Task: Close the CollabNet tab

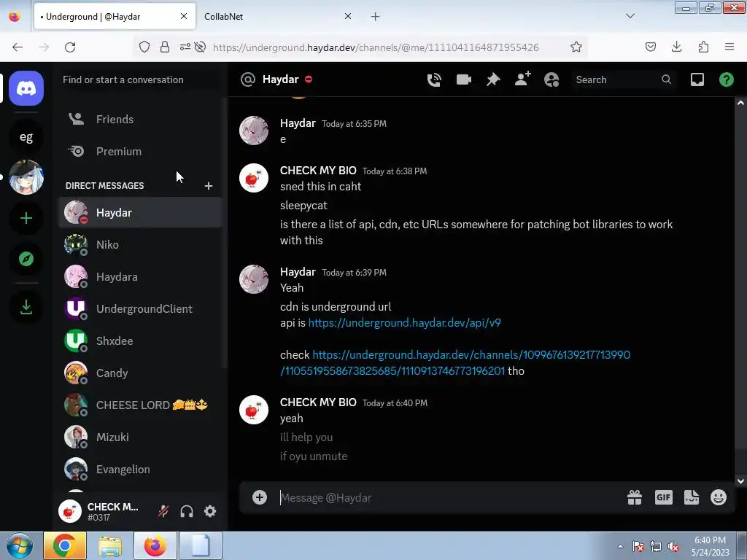Action: pos(348,16)
